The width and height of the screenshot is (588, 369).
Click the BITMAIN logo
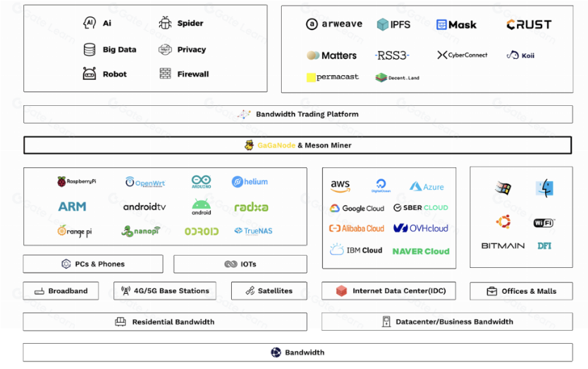(x=503, y=246)
